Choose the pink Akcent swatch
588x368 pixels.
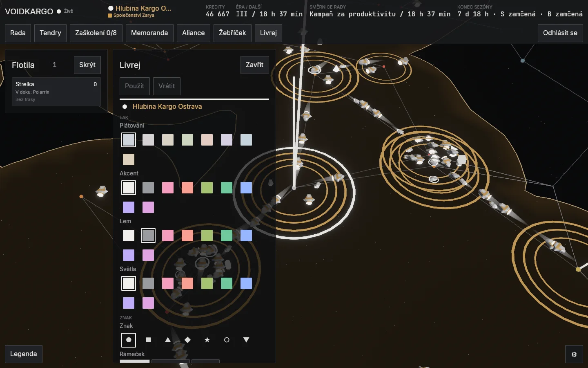click(168, 188)
